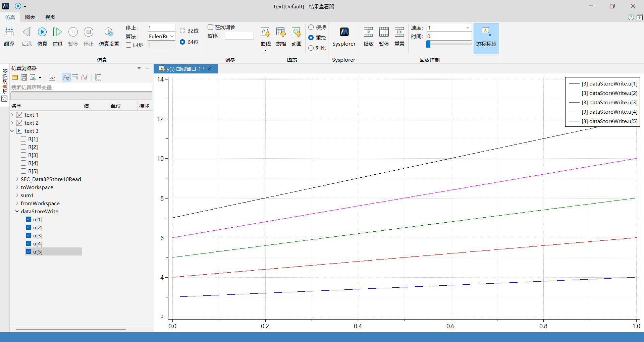
Task: Click the import curve data icon
Action: (x=52, y=77)
